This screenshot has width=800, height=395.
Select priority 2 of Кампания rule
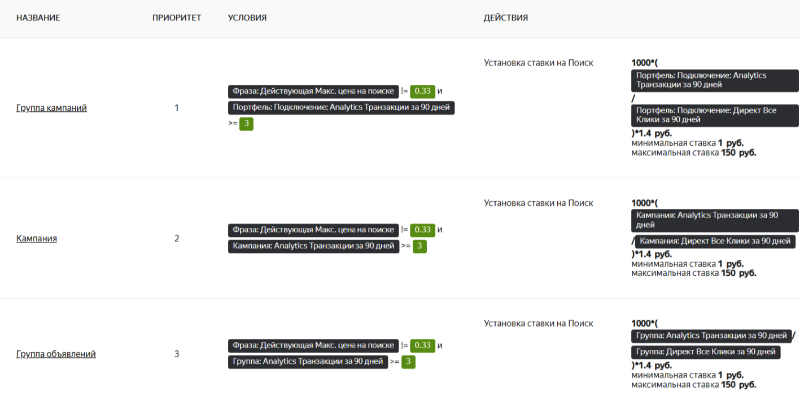click(x=177, y=238)
